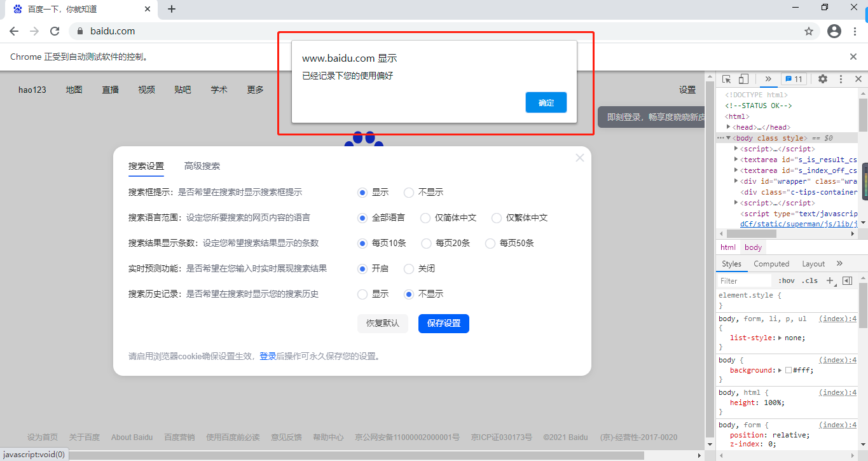The height and width of the screenshot is (461, 868).
Task: Open the 11 console messages badge
Action: click(x=793, y=79)
